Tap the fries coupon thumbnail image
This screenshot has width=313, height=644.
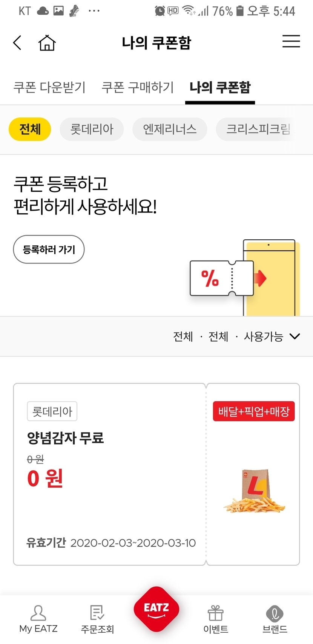[253, 491]
